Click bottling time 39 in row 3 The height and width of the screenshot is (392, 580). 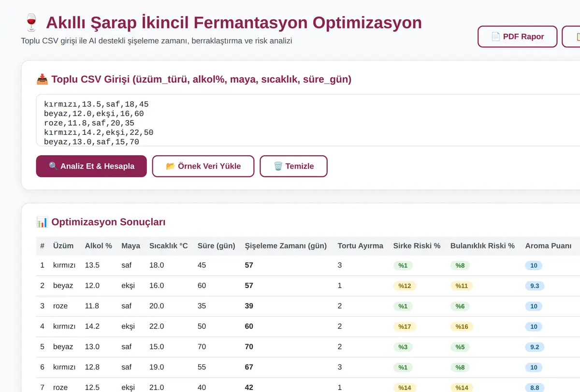[249, 306]
